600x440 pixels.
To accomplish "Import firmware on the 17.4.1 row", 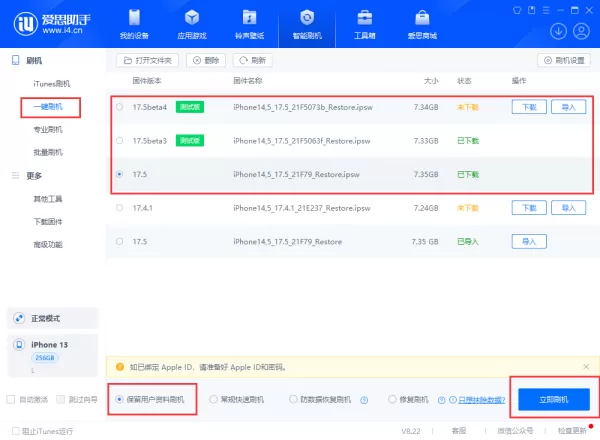I will tap(569, 208).
